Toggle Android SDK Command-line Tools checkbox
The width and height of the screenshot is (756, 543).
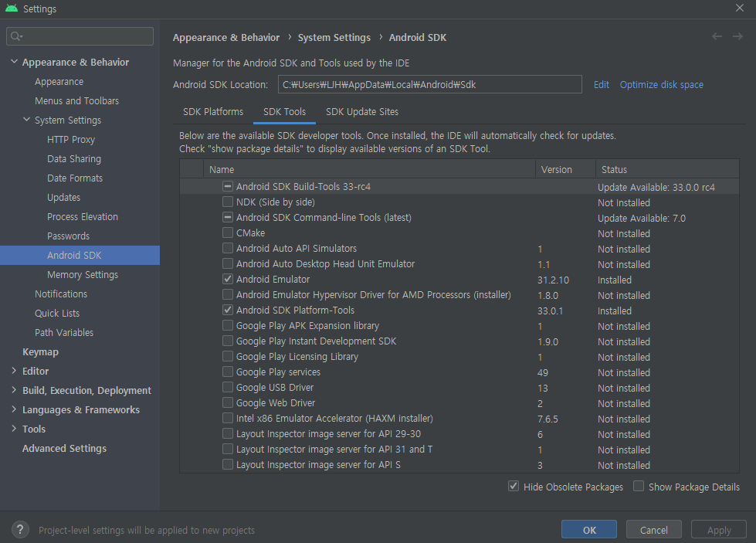click(228, 217)
